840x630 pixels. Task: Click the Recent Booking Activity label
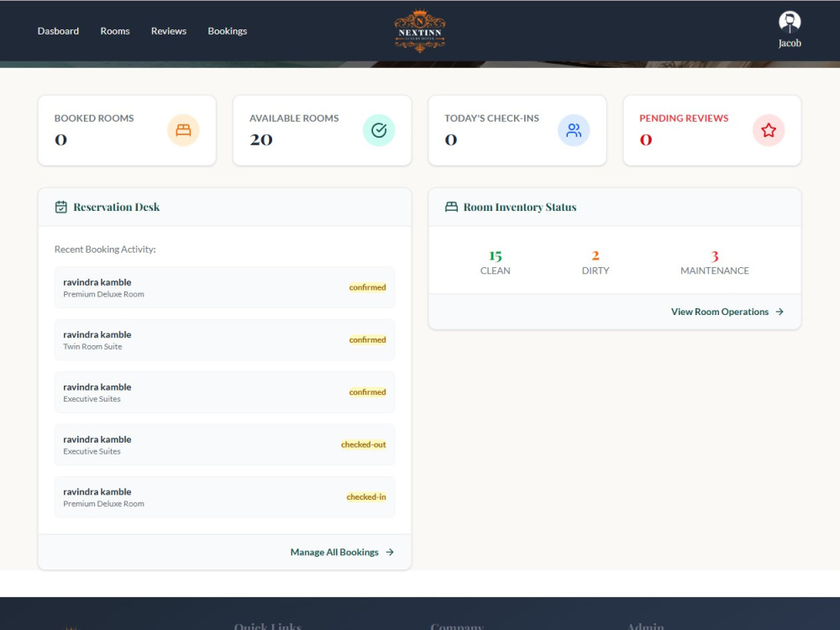click(x=105, y=249)
